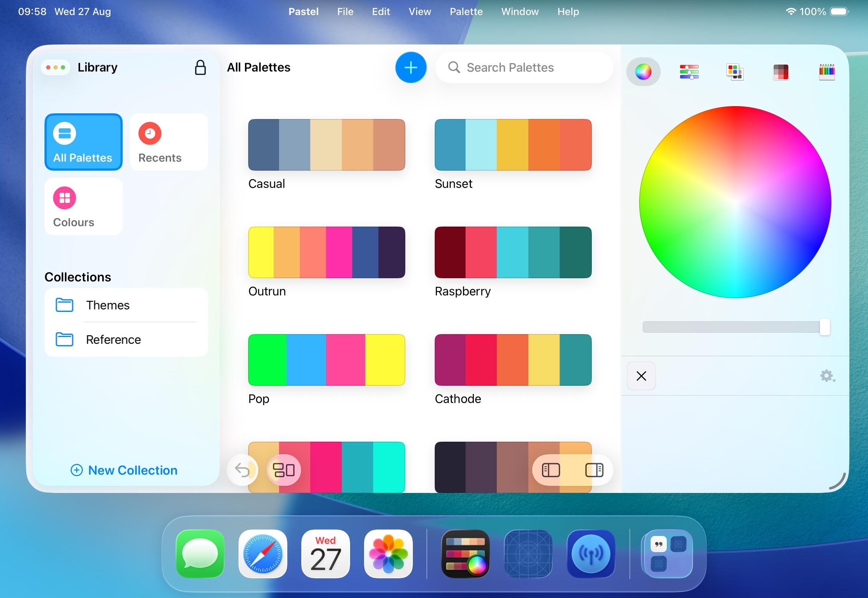This screenshot has height=598, width=868.
Task: Toggle the left sidebar visibility
Action: (x=551, y=470)
